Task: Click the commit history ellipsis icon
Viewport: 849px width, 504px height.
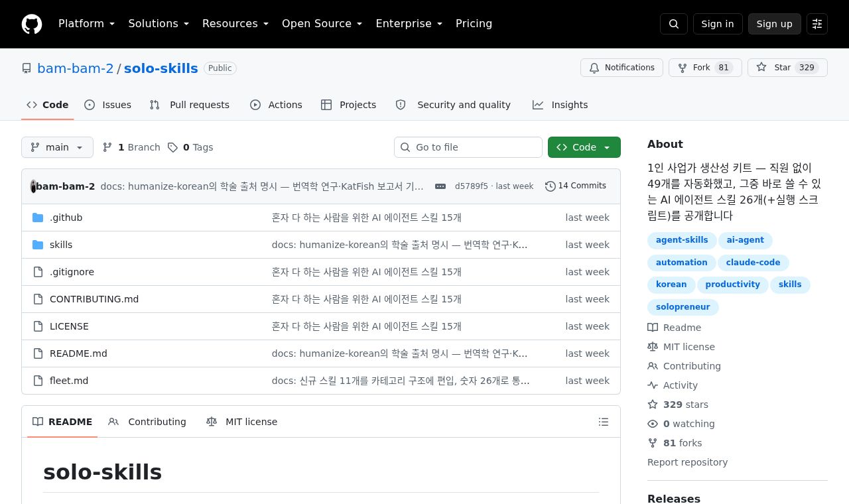Action: pos(440,186)
